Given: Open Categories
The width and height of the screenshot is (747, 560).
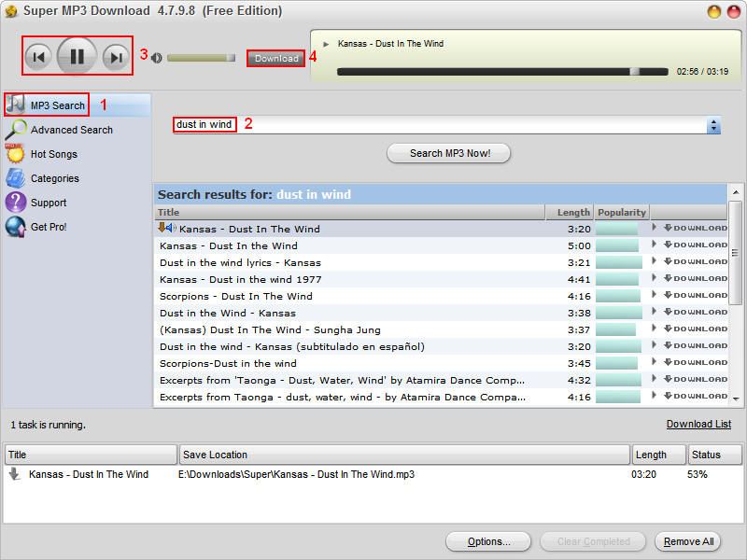Looking at the screenshot, I should pyautogui.click(x=55, y=178).
